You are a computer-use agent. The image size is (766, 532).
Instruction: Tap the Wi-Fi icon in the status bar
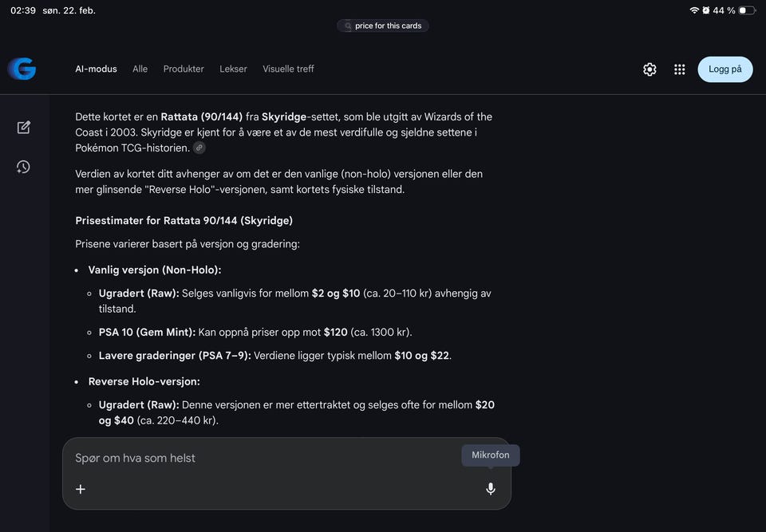pyautogui.click(x=694, y=10)
